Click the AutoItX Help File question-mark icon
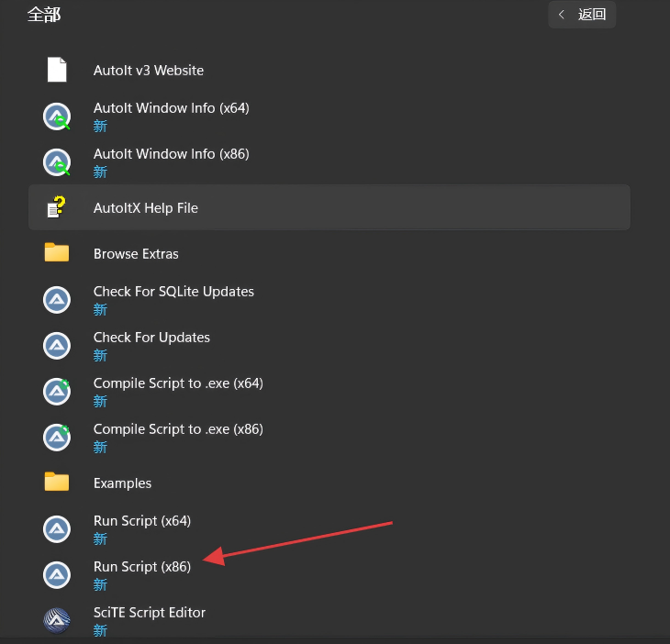 coord(57,207)
